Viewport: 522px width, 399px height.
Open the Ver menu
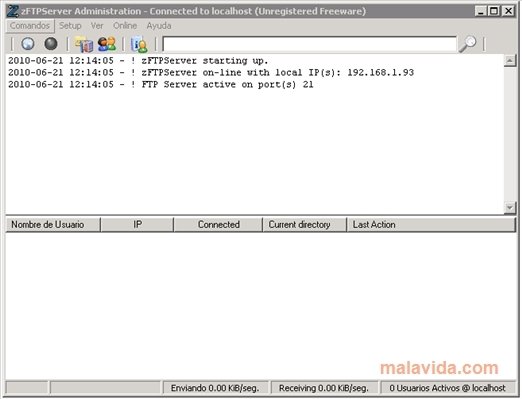[x=97, y=26]
